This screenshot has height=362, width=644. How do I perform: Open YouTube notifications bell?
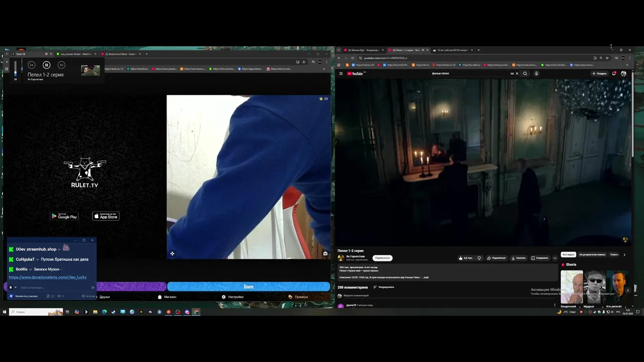tap(614, 73)
